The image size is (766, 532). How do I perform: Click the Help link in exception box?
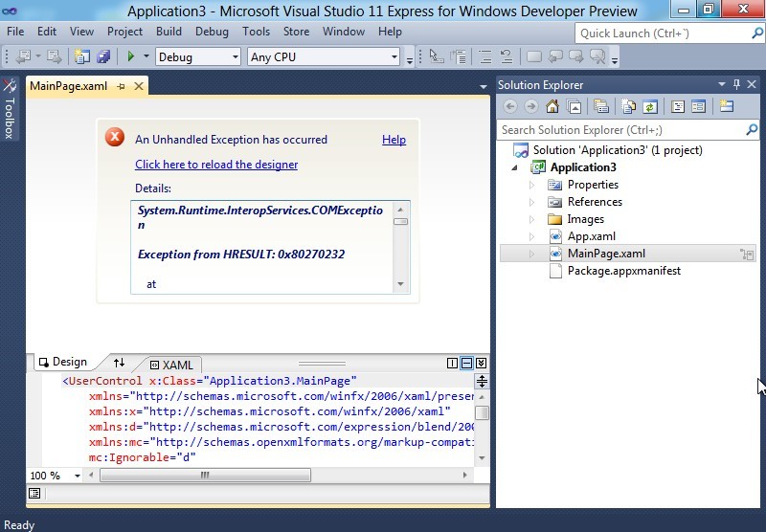tap(394, 140)
